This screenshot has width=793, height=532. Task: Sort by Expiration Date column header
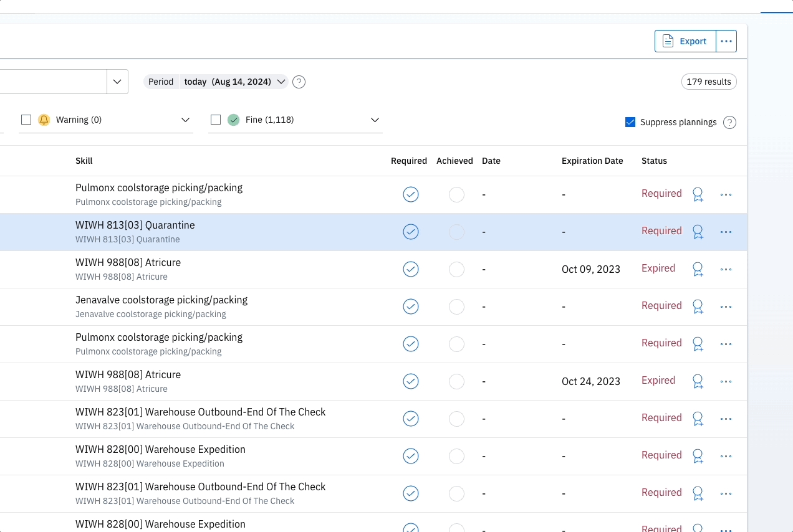(x=592, y=161)
